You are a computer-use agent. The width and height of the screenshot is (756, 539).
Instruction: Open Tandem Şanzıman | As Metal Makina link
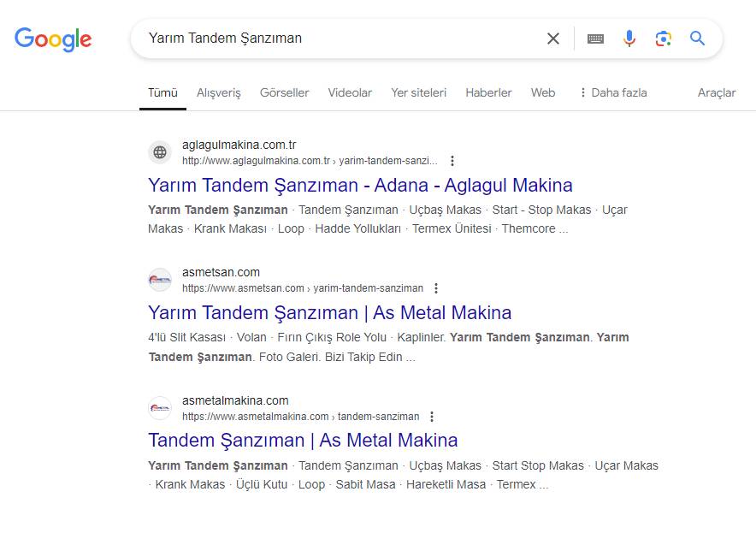tap(303, 441)
